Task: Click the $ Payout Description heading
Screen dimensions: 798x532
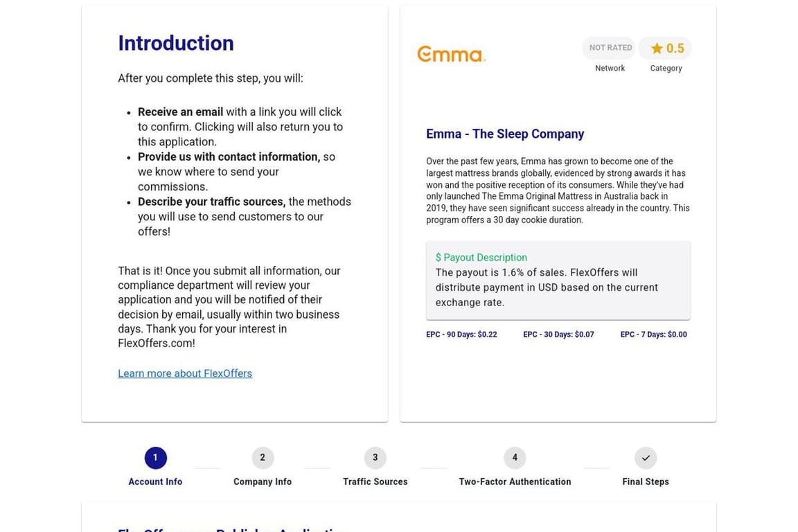Action: click(481, 258)
